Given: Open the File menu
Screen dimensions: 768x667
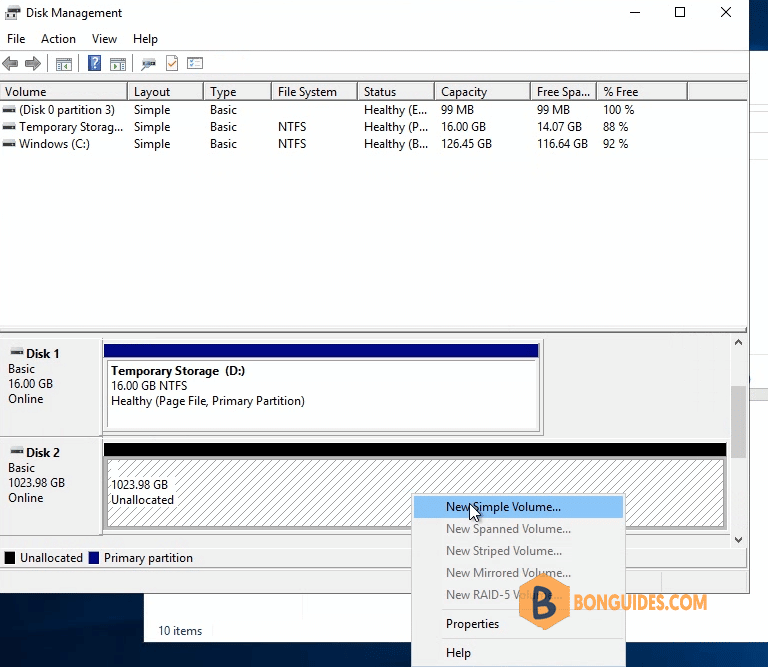Looking at the screenshot, I should click(x=16, y=39).
